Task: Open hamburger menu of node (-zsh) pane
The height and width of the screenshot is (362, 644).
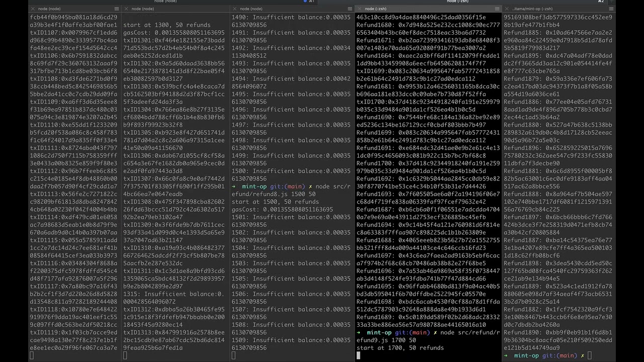Action: (x=497, y=9)
